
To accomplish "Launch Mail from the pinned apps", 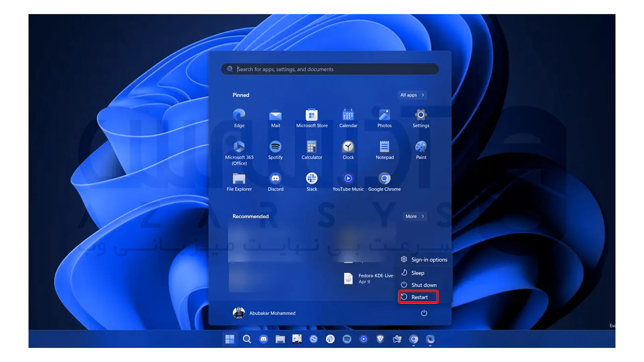I will pyautogui.click(x=275, y=118).
